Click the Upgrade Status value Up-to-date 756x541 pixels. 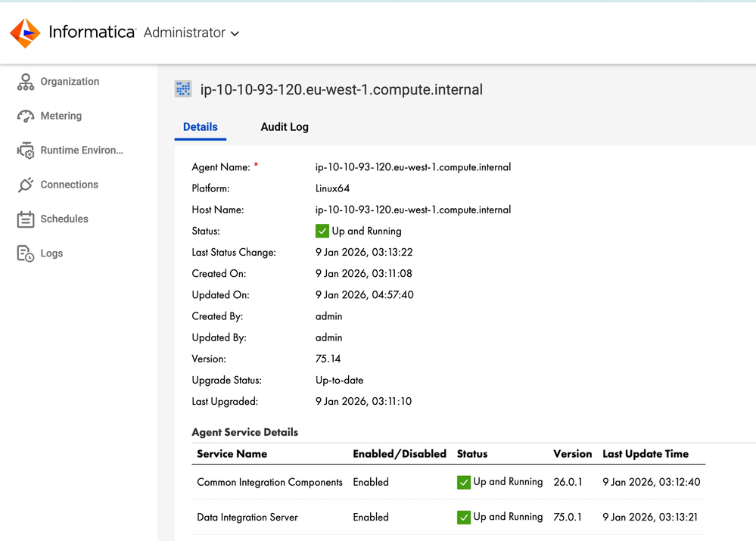tap(340, 380)
